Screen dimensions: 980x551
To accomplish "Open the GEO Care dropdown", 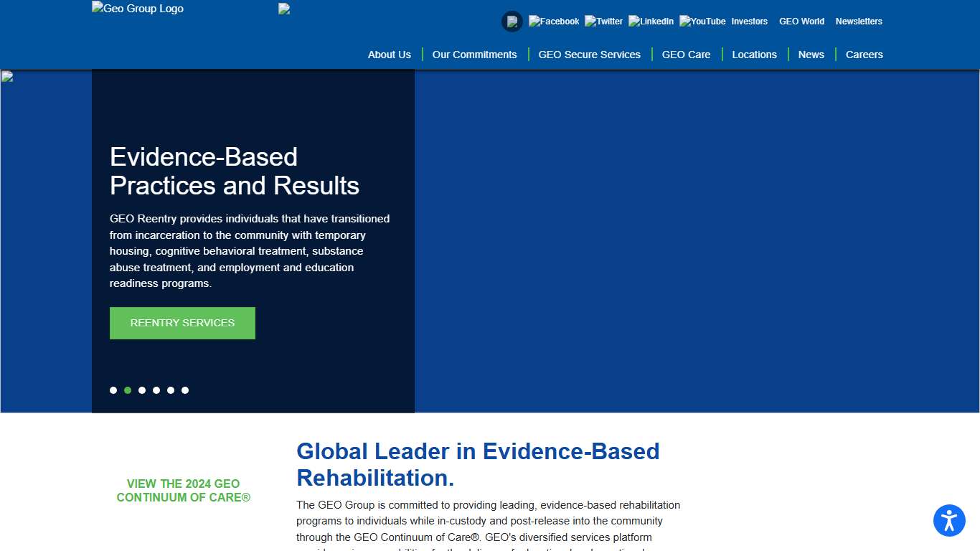I will [x=686, y=54].
